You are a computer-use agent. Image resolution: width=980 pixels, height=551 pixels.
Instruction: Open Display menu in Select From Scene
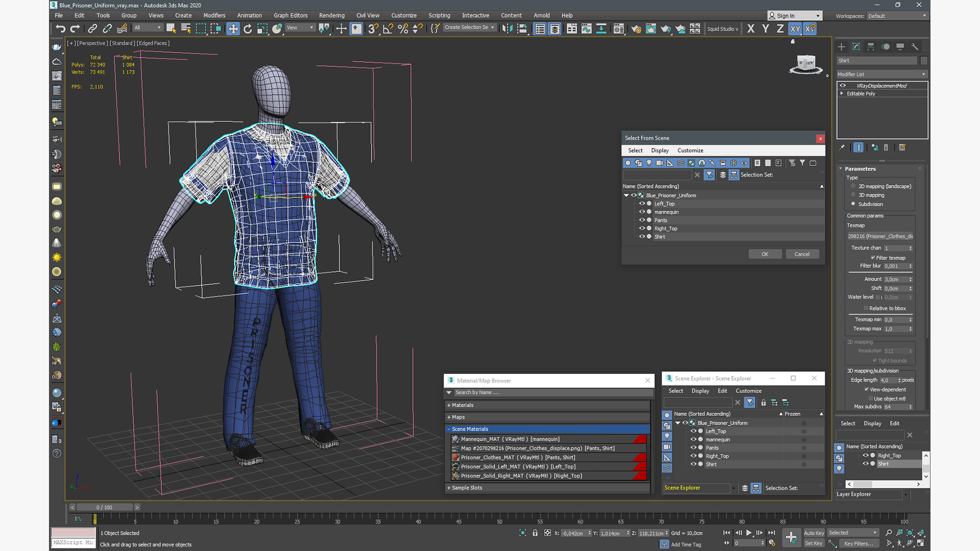point(659,151)
